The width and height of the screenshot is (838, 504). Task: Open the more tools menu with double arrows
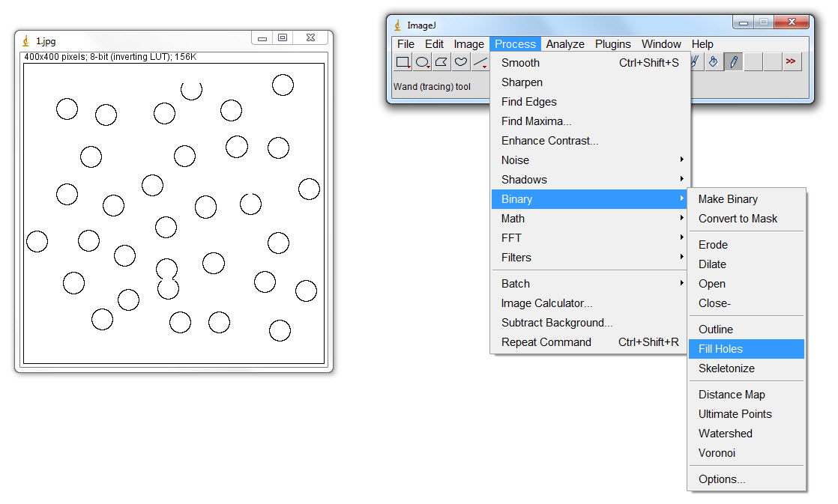tap(792, 61)
